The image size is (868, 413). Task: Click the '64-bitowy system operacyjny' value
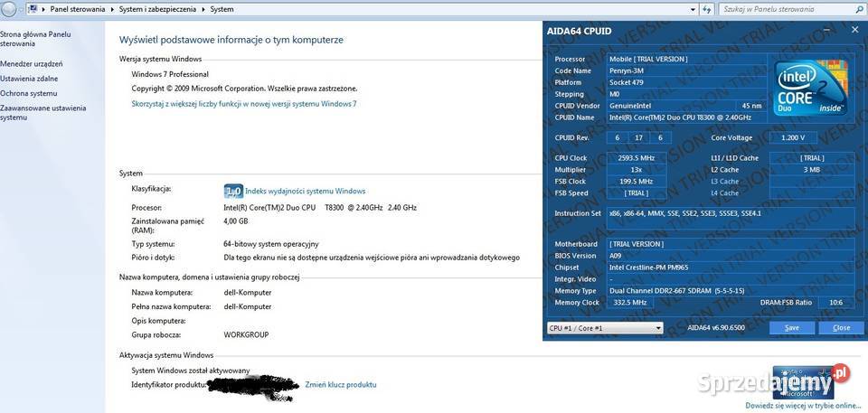pos(270,244)
